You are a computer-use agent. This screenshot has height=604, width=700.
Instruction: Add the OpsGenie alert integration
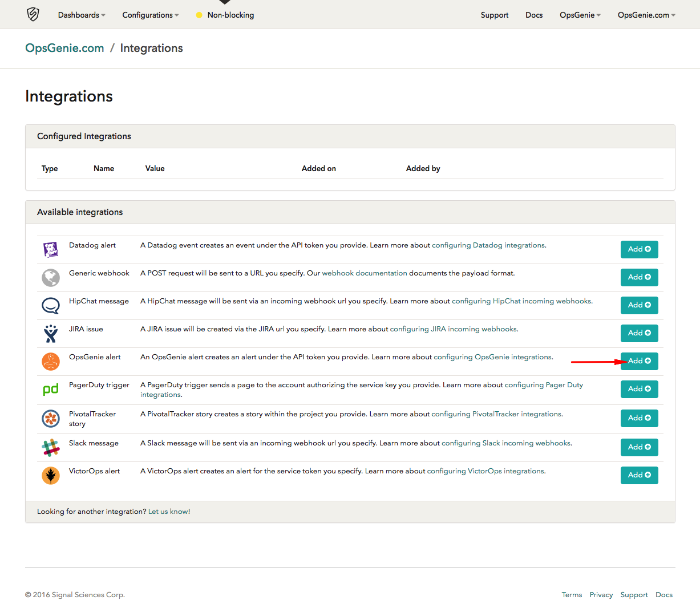point(640,361)
